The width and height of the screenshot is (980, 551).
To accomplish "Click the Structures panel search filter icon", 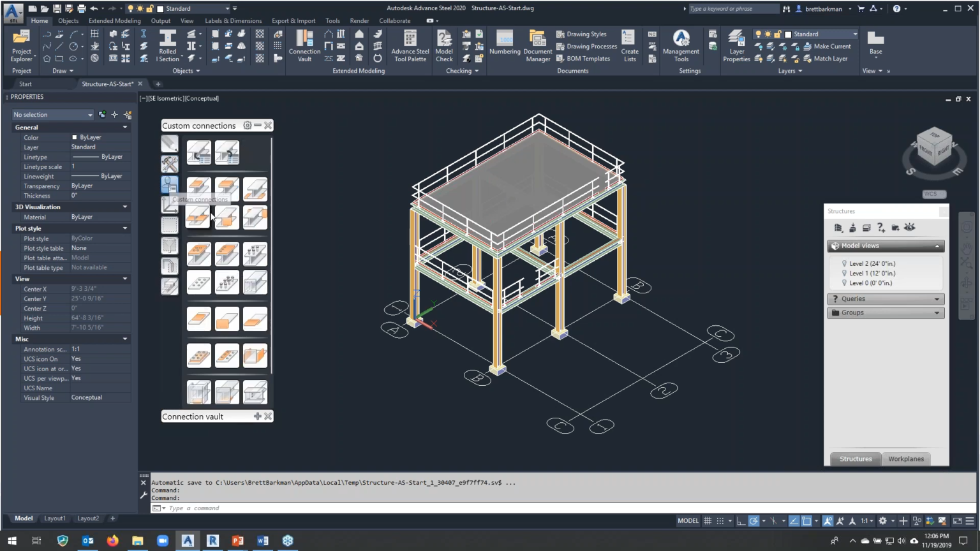I will click(x=880, y=228).
